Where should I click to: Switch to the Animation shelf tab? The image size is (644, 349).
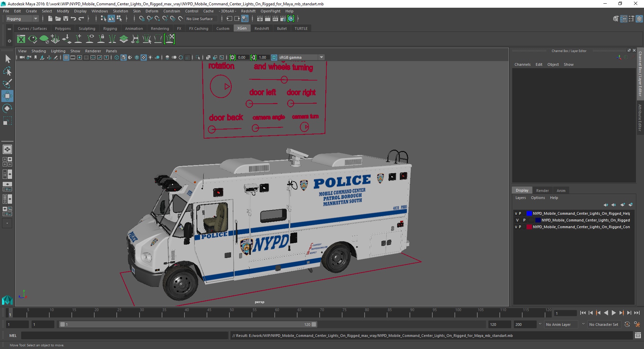click(134, 29)
